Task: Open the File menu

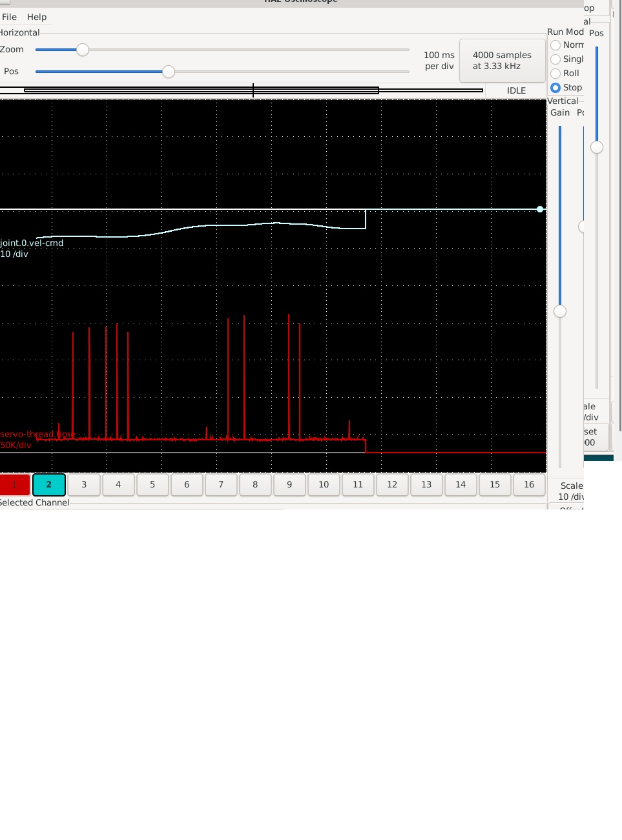Action: tap(9, 17)
